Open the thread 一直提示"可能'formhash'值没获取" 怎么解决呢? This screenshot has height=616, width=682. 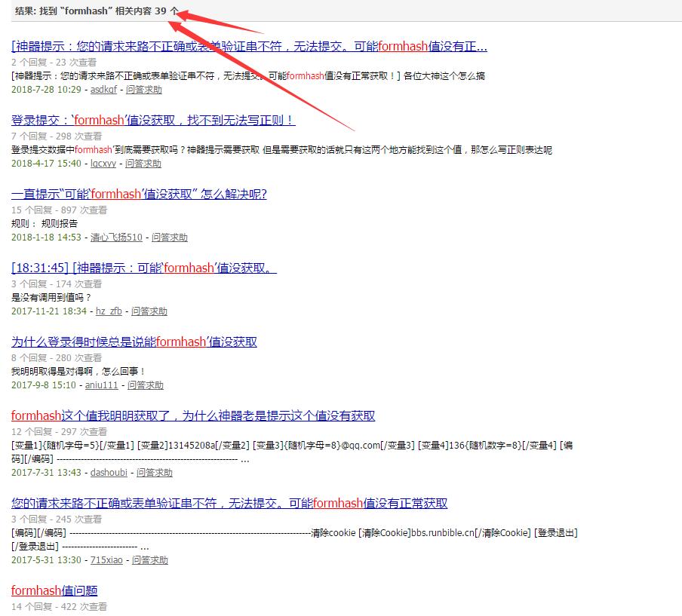(139, 195)
